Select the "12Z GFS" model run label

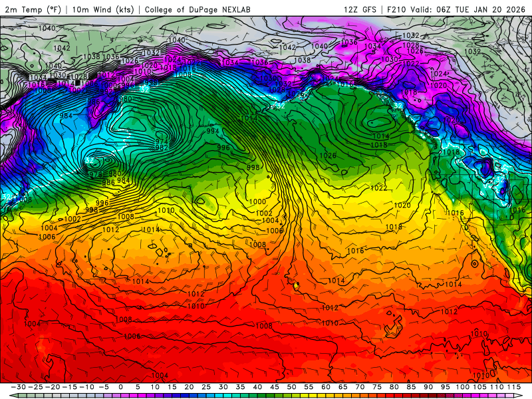[x=360, y=9]
